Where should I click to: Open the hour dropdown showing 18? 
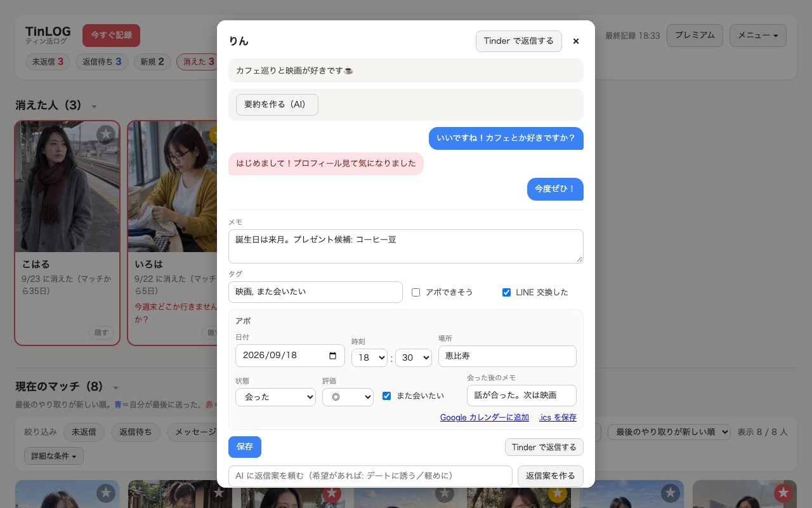pyautogui.click(x=369, y=358)
